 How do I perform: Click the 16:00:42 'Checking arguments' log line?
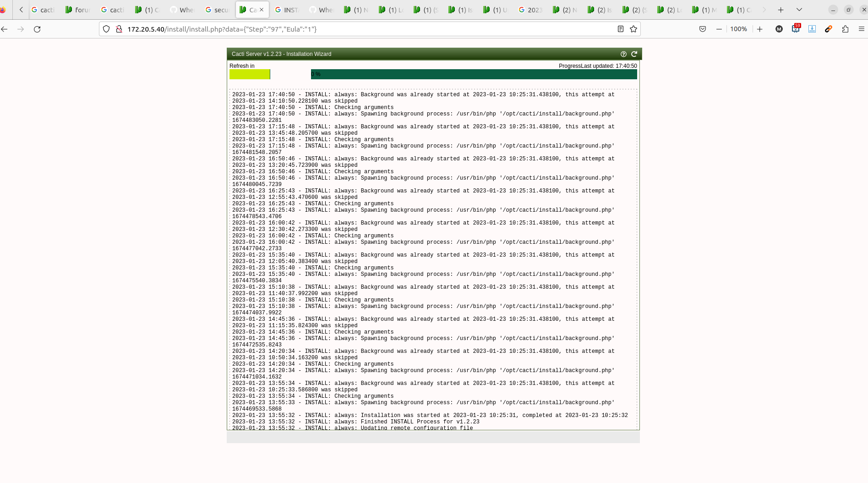(x=313, y=236)
